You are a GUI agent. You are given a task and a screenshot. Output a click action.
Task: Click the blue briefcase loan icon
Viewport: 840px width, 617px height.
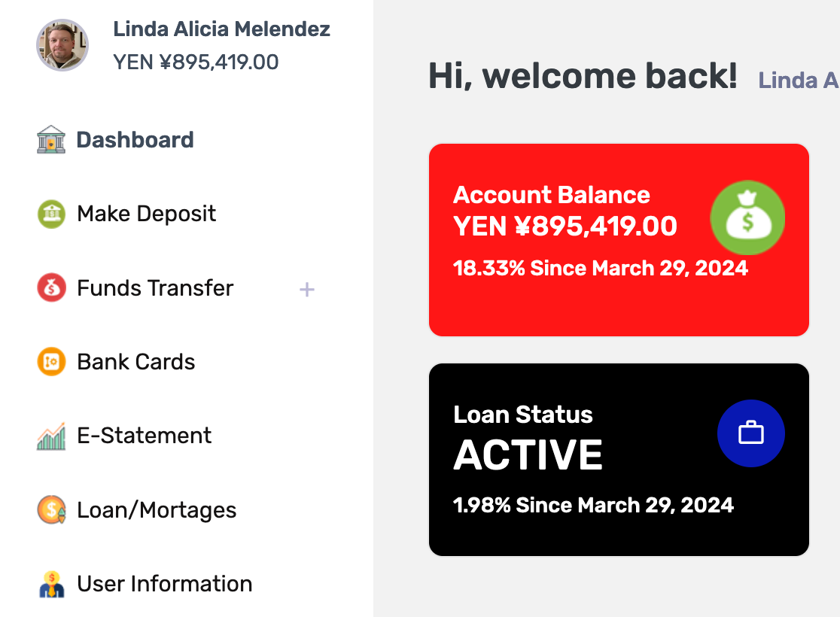click(751, 433)
